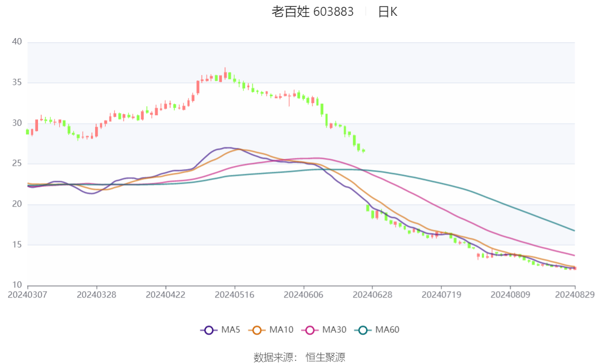
Task: Click the MA30 legend label text
Action: point(334,330)
